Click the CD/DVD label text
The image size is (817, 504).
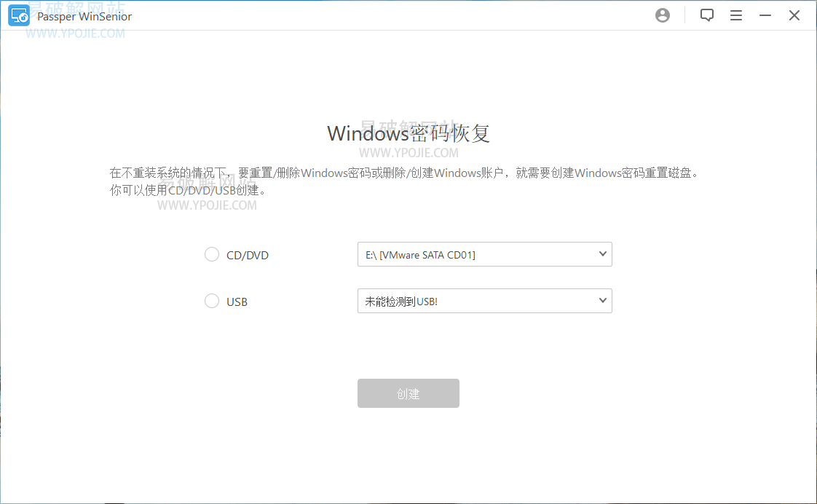[248, 256]
